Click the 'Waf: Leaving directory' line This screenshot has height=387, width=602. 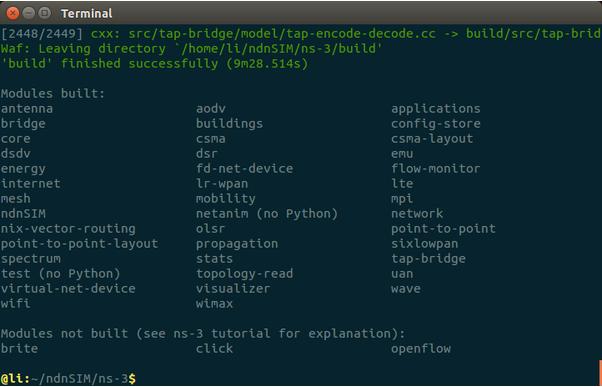point(192,49)
